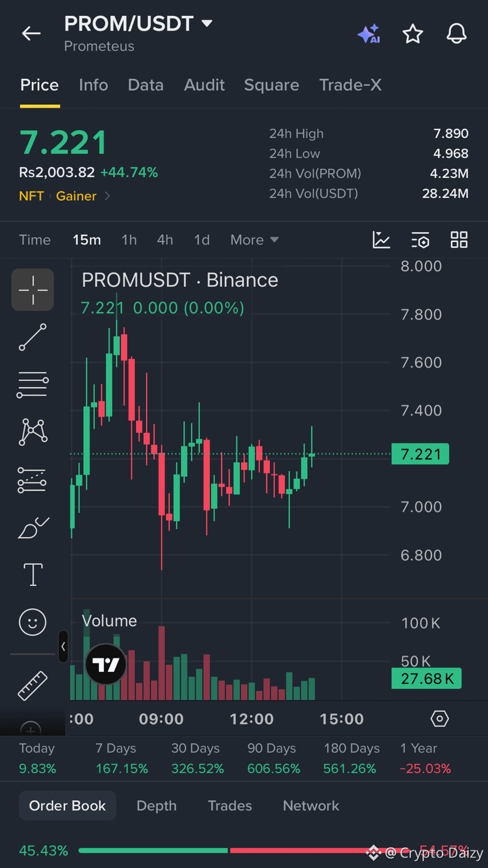Select the forecast projection tool
The height and width of the screenshot is (868, 488).
(33, 480)
